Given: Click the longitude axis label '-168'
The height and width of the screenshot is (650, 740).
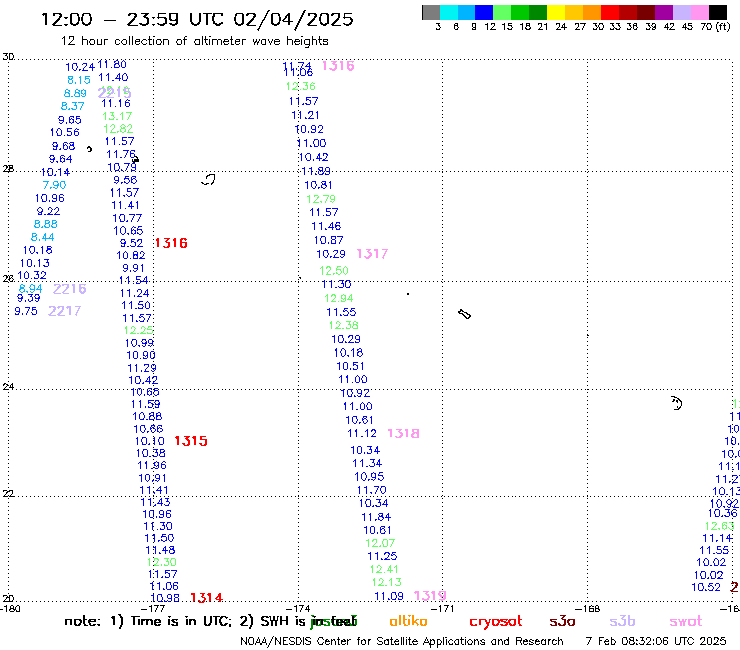Looking at the screenshot, I should [x=588, y=608].
